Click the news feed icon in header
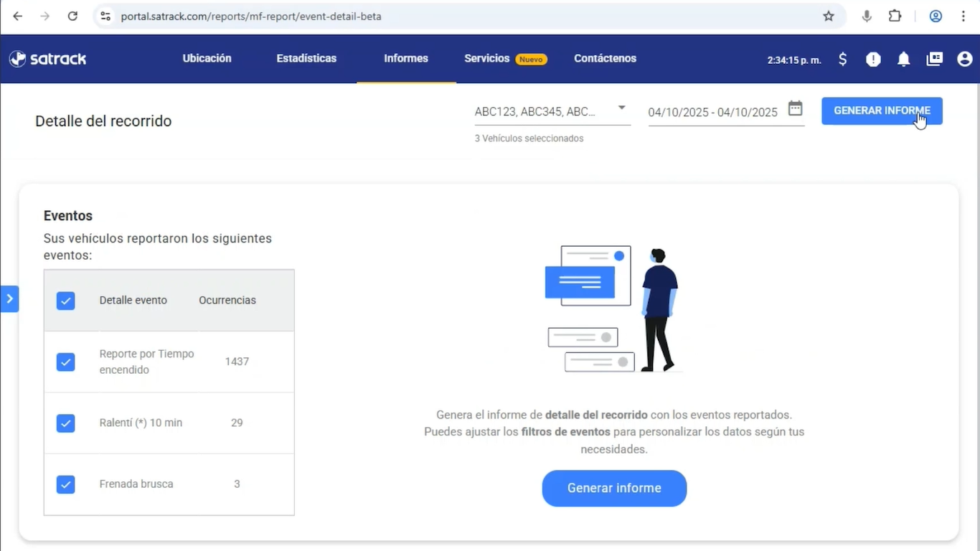Viewport: 980px width, 551px height. 934,60
